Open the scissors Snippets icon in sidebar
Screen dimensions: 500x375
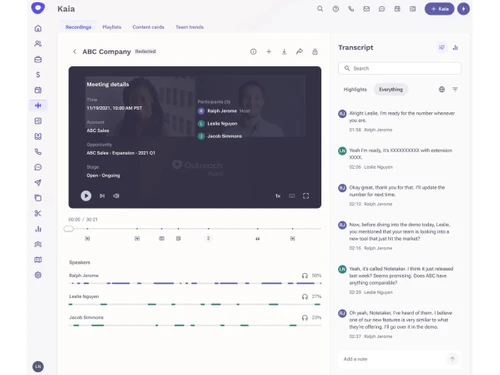[x=38, y=213]
